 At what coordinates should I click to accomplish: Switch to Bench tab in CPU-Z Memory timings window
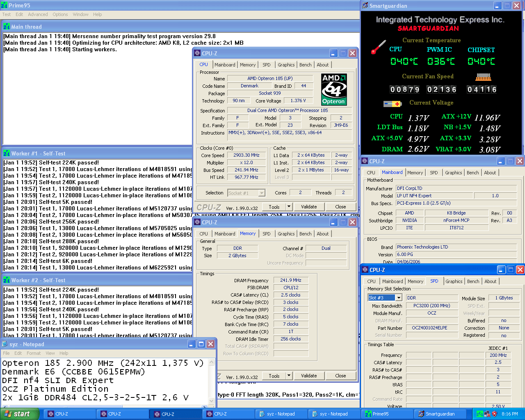click(x=306, y=234)
